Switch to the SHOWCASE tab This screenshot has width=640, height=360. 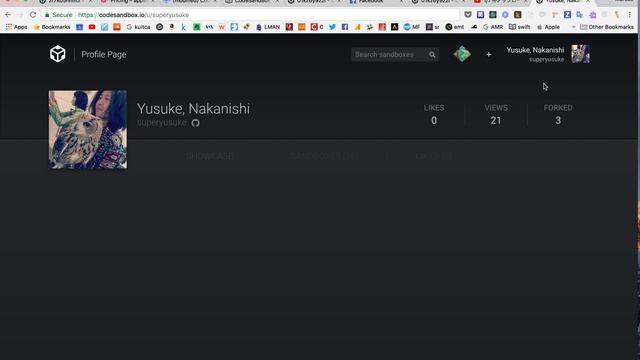[x=209, y=156]
